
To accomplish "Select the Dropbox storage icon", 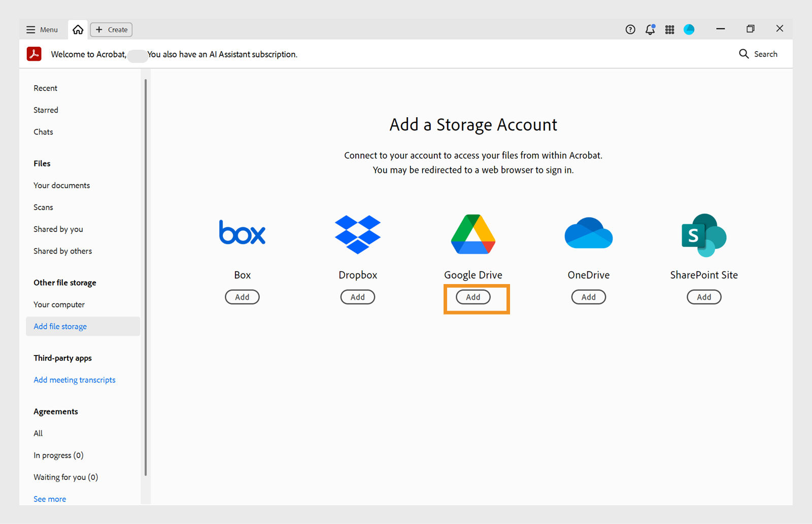I will [x=357, y=234].
